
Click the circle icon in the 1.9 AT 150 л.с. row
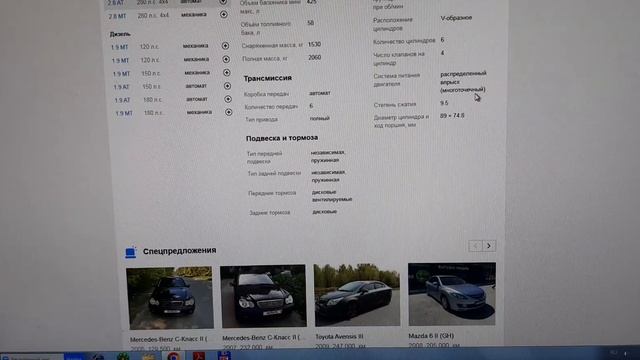pyautogui.click(x=227, y=86)
